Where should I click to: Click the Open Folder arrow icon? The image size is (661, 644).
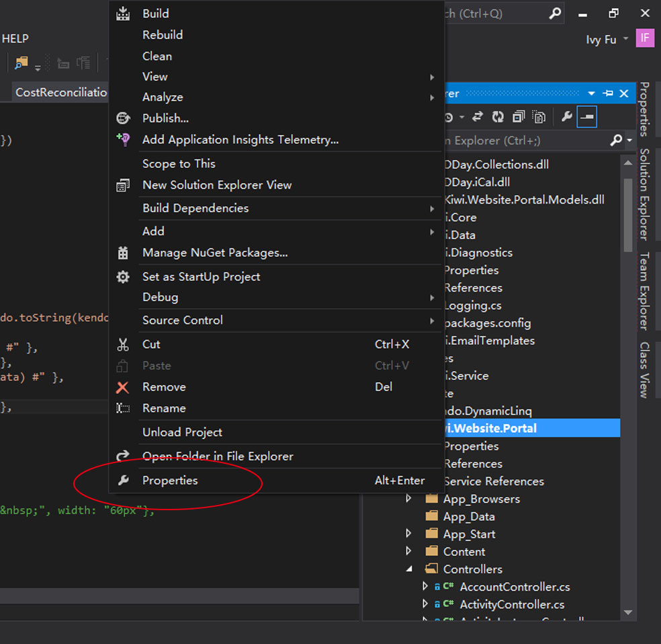(123, 456)
